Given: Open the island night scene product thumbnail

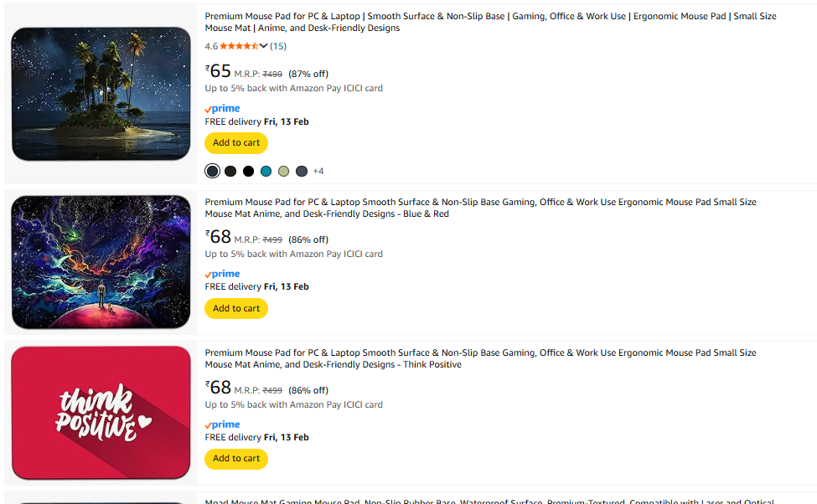Looking at the screenshot, I should [101, 94].
